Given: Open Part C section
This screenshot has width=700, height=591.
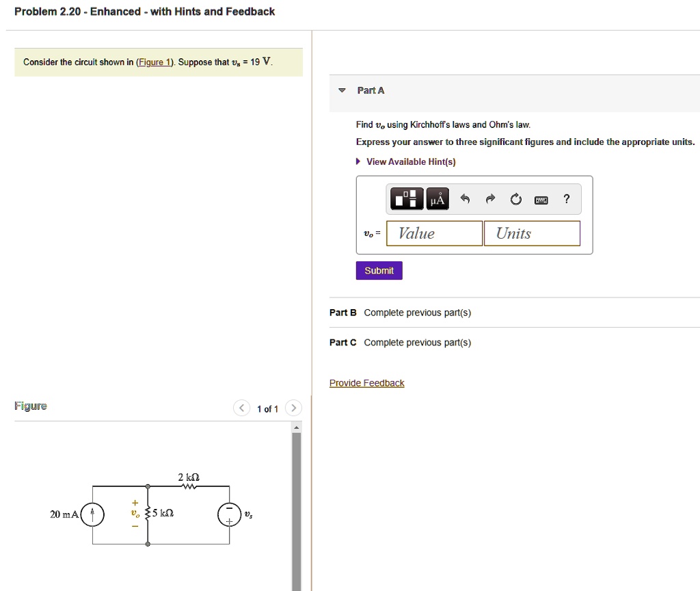Looking at the screenshot, I should pyautogui.click(x=342, y=342).
